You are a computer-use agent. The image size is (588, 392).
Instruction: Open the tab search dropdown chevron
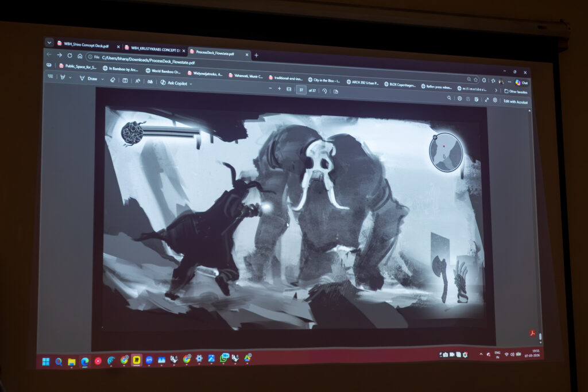coord(49,42)
